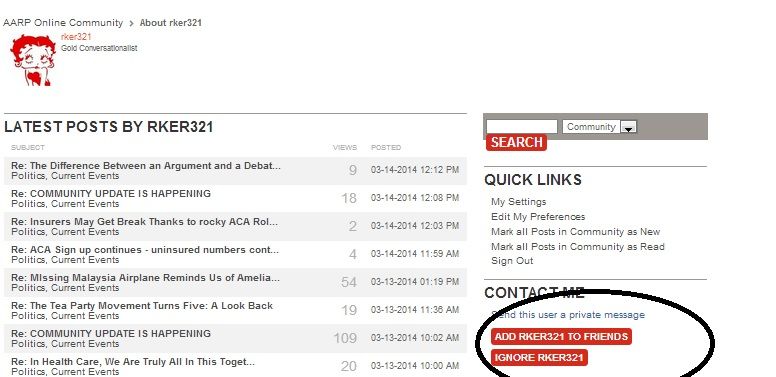Image resolution: width=776 pixels, height=377 pixels.
Task: Click the IGNORE RKER321 button
Action: pos(539,358)
